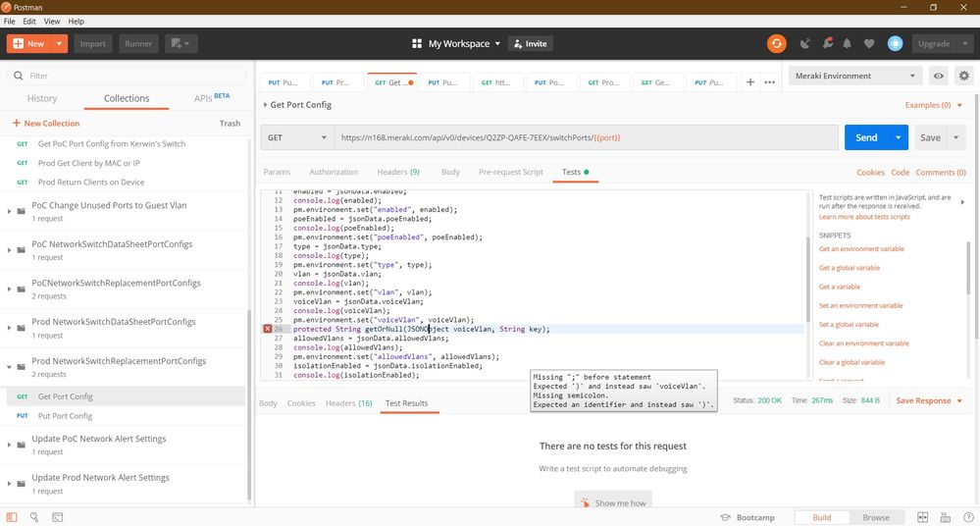Image resolution: width=980 pixels, height=526 pixels.
Task: Switch to Browse mode
Action: click(876, 517)
